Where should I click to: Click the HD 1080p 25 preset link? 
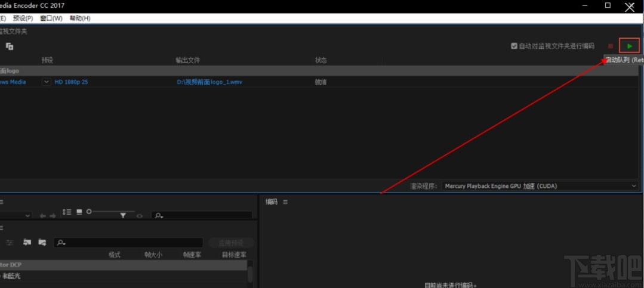click(x=71, y=82)
